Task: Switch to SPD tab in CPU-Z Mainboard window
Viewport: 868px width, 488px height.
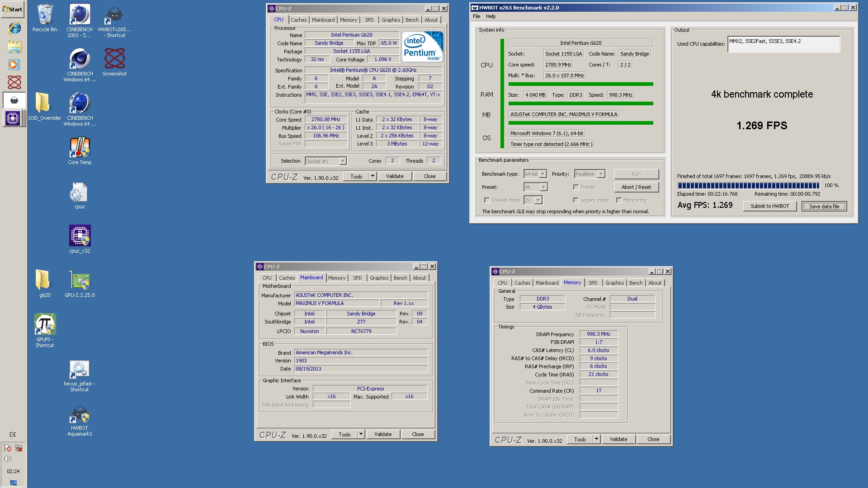Action: (x=357, y=278)
